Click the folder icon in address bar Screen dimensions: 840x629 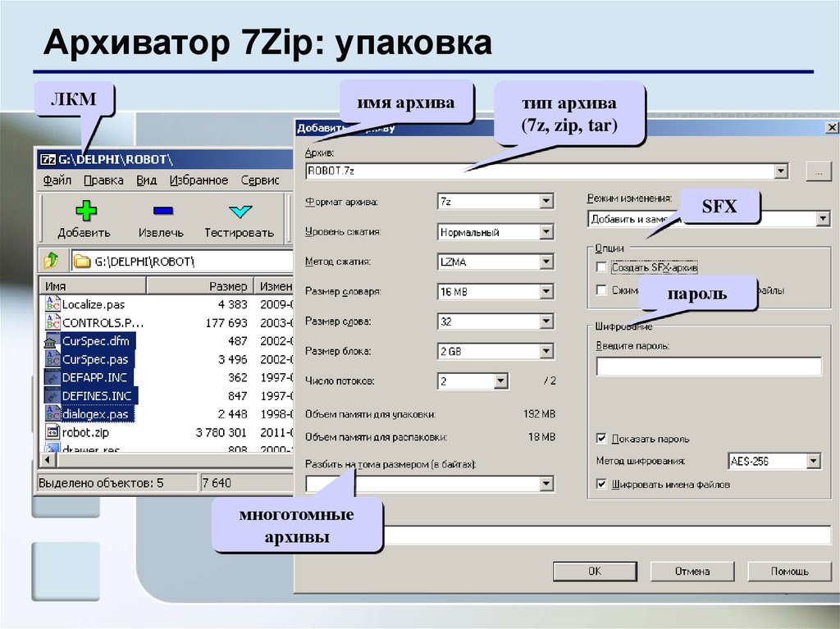82,262
